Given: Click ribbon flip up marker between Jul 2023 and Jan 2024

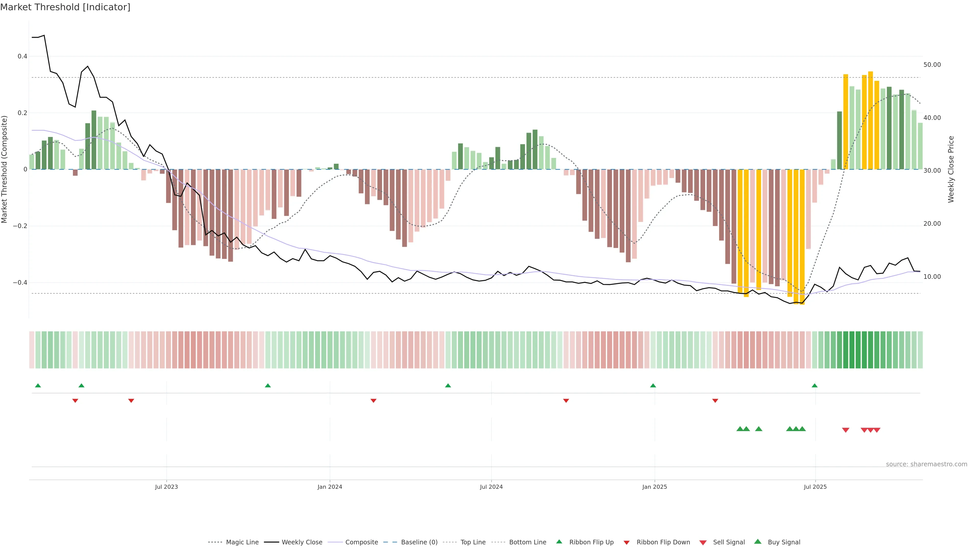Looking at the screenshot, I should click(x=268, y=386).
